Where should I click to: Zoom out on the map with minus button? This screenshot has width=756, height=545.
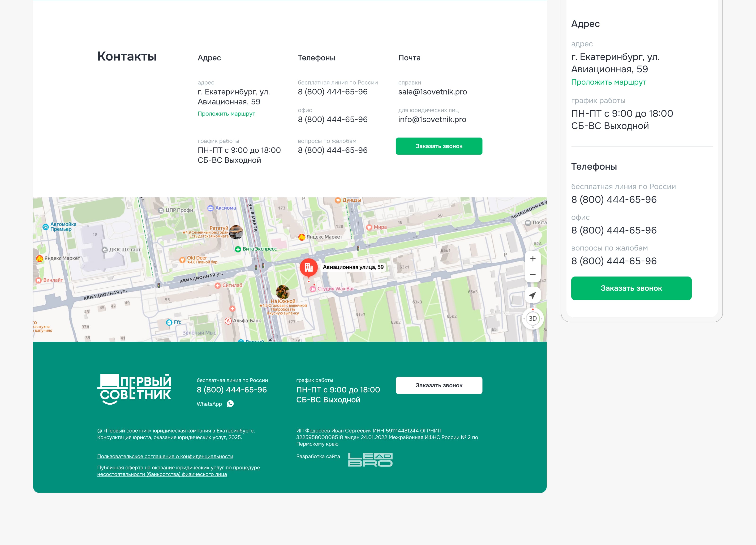[x=533, y=274]
